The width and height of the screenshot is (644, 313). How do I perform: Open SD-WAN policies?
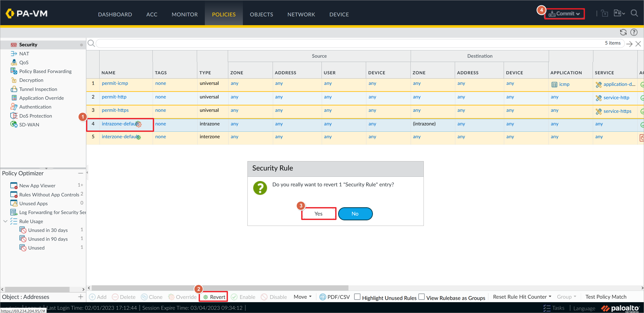29,125
